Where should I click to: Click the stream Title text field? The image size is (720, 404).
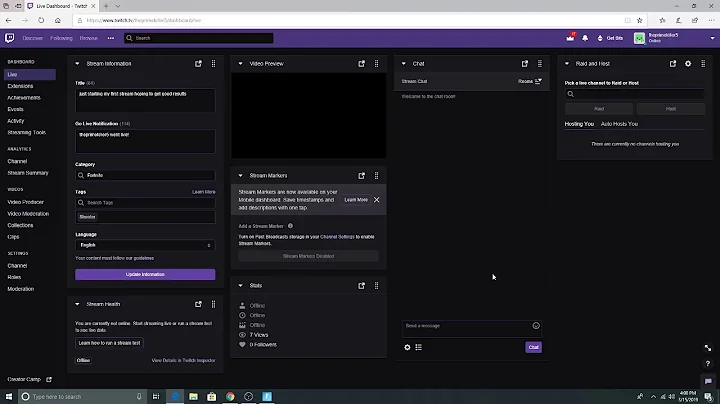coord(145,100)
